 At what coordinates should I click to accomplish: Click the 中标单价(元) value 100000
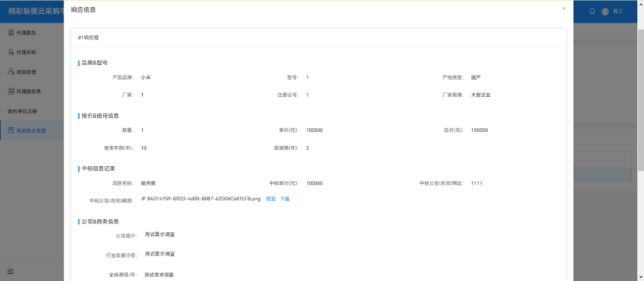(314, 183)
